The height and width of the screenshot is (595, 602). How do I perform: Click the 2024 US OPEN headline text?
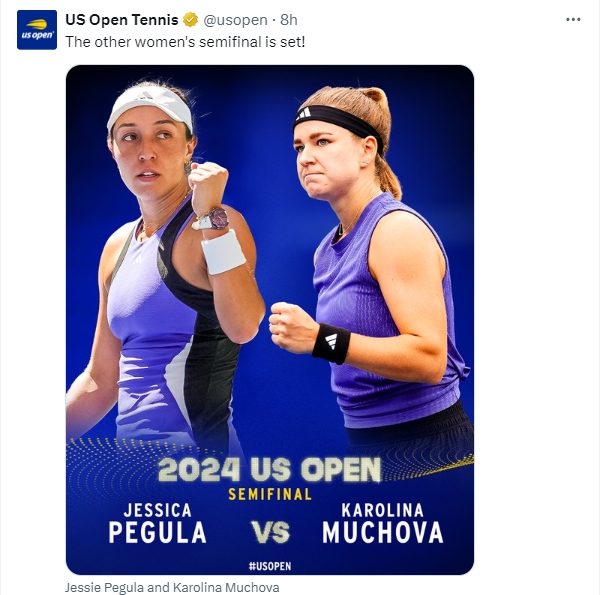269,469
